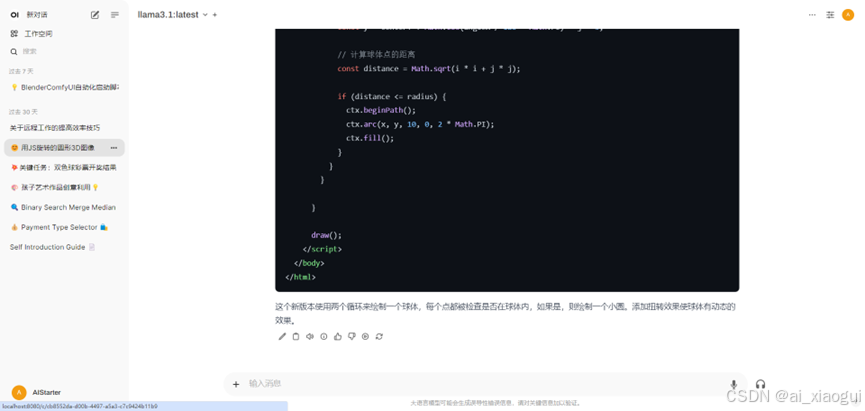Start a 新对话 new chat
Viewport: 865px width, 411px height.
tap(38, 15)
